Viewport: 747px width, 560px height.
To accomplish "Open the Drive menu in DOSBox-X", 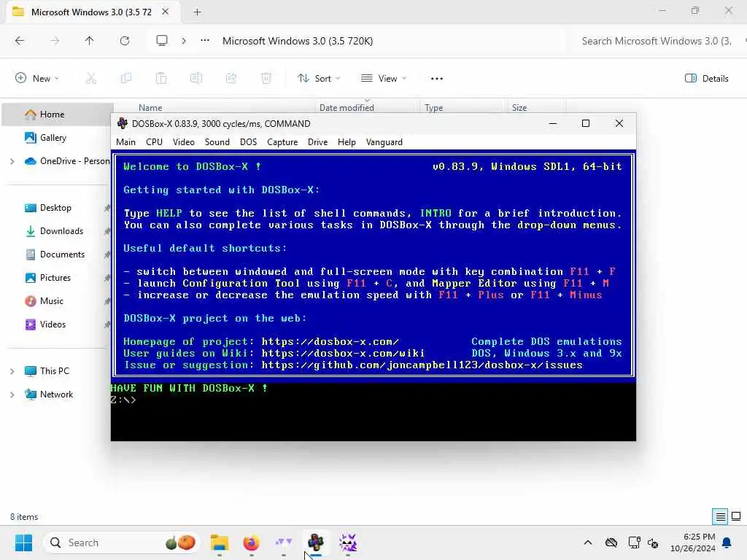I will tap(317, 142).
